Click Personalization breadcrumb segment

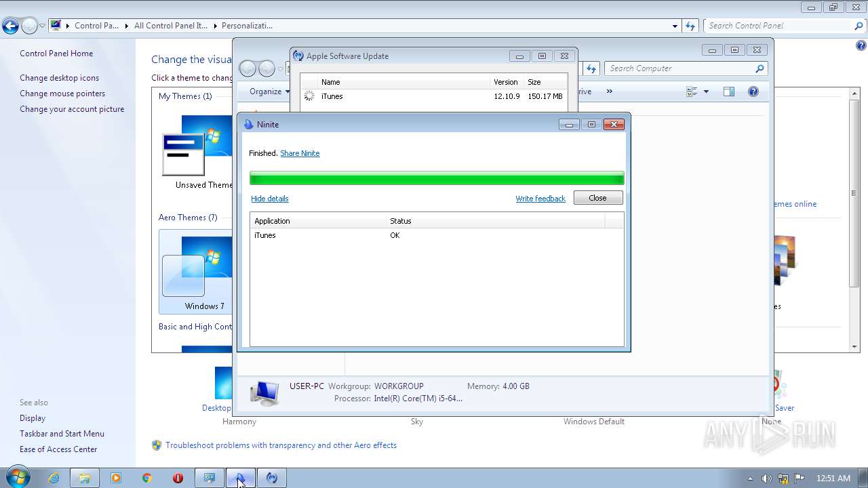[x=247, y=26]
